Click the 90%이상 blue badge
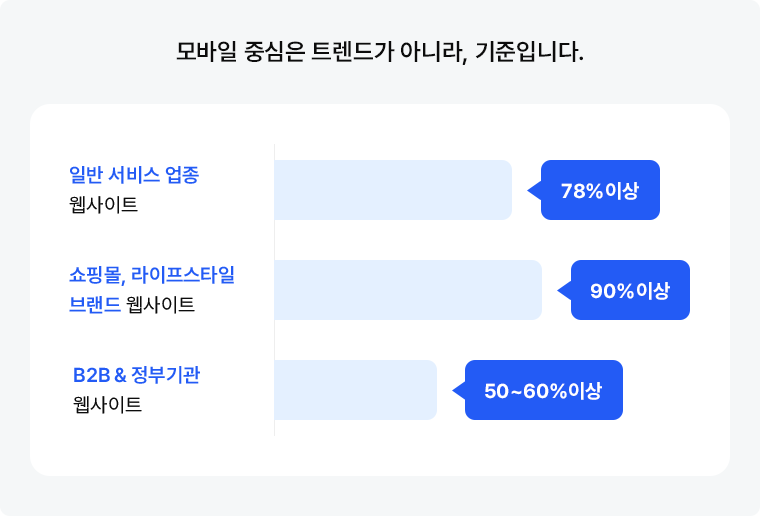 (630, 290)
